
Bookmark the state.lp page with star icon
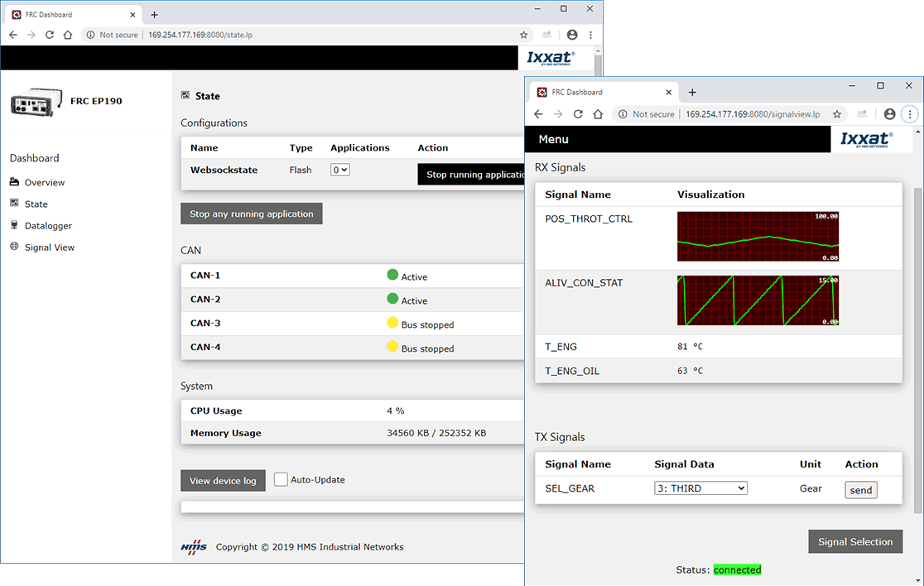[524, 35]
